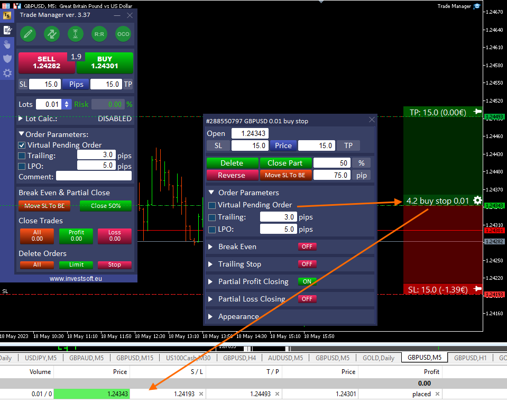507x420 pixels.
Task: Expand the Trailing Stop section
Action: [210, 264]
